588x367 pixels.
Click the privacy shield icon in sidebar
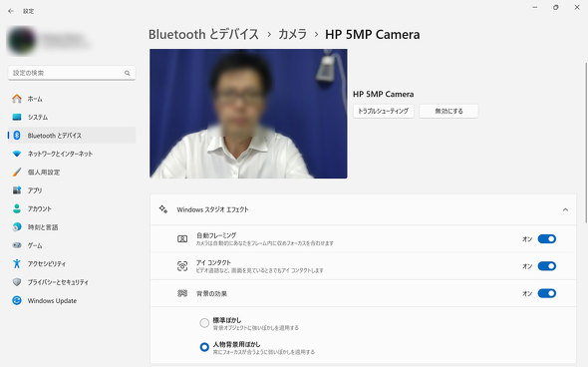pos(17,282)
